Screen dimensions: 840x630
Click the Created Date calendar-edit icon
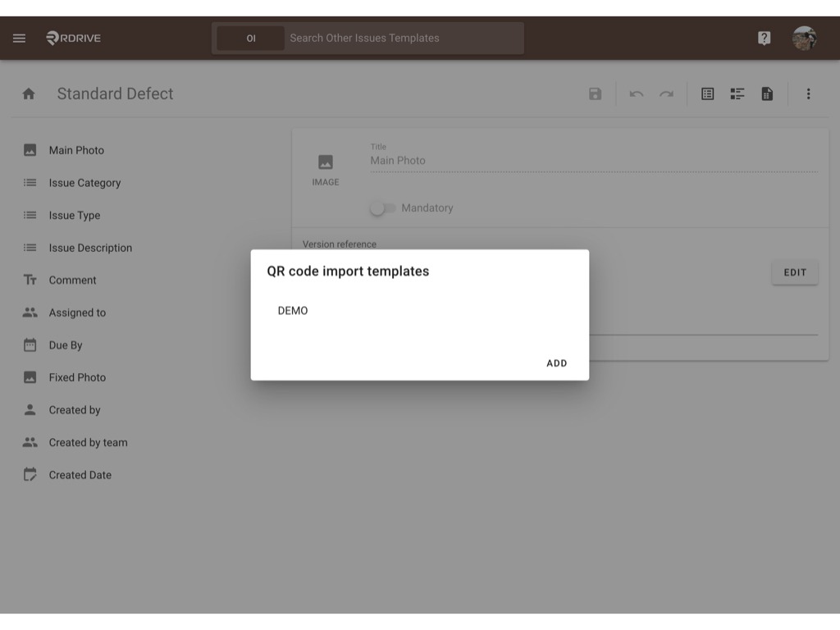[30, 475]
